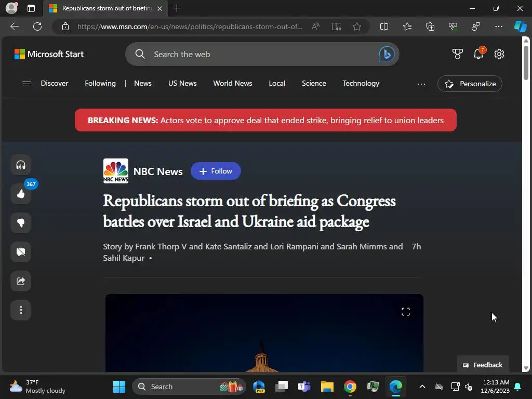
Task: Show more news categories ellipsis
Action: [421, 84]
